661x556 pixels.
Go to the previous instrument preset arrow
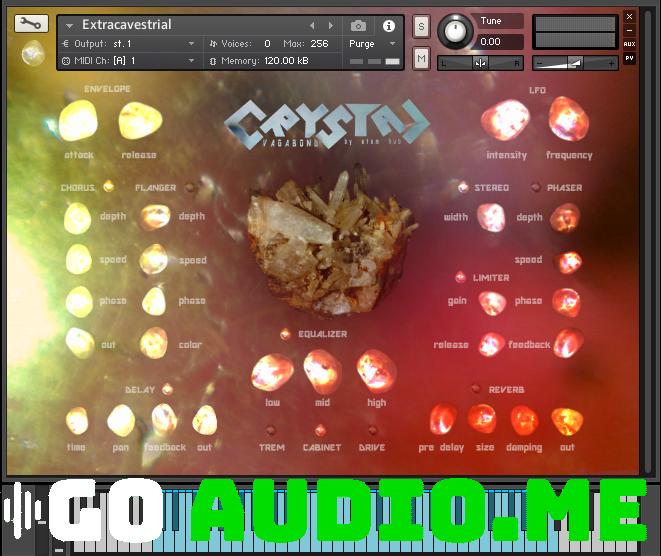click(312, 25)
